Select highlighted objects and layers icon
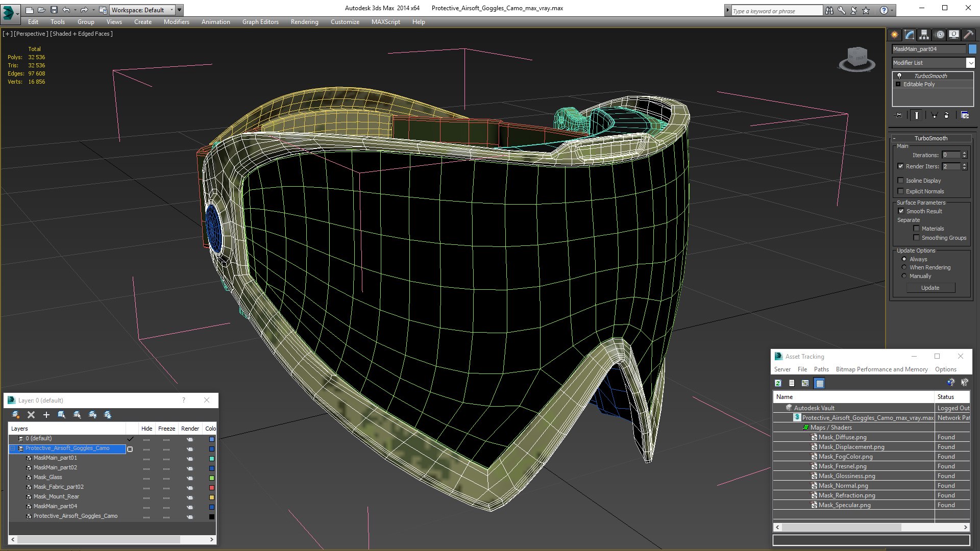Image resolution: width=980 pixels, height=551 pixels. [x=62, y=415]
